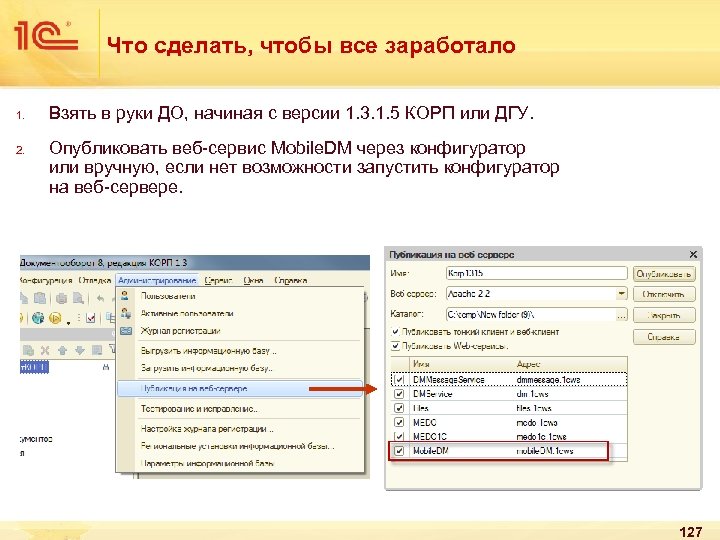This screenshot has width=720, height=540.
Task: Click the red checkmark syntax check icon
Action: pyautogui.click(x=90, y=318)
